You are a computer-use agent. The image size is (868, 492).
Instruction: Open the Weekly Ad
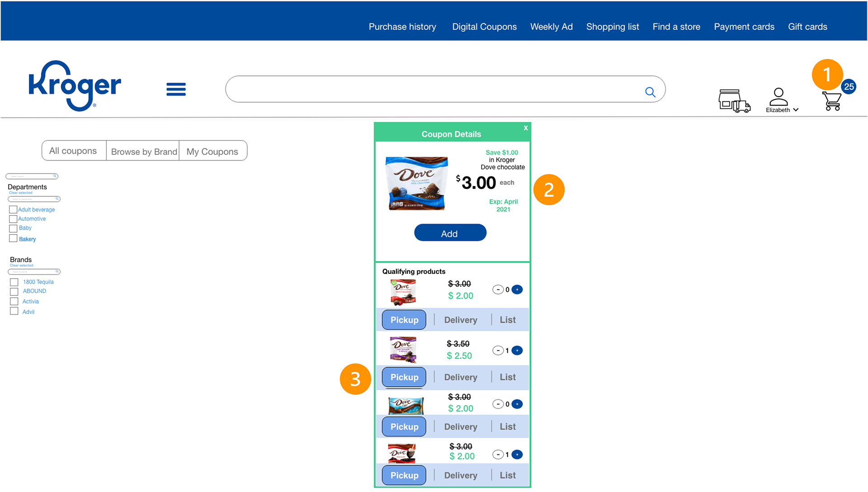[x=551, y=27]
